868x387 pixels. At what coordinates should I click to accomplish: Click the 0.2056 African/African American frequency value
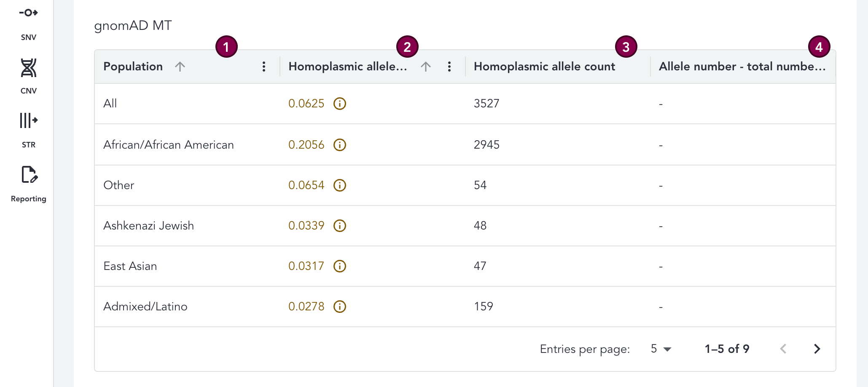306,145
